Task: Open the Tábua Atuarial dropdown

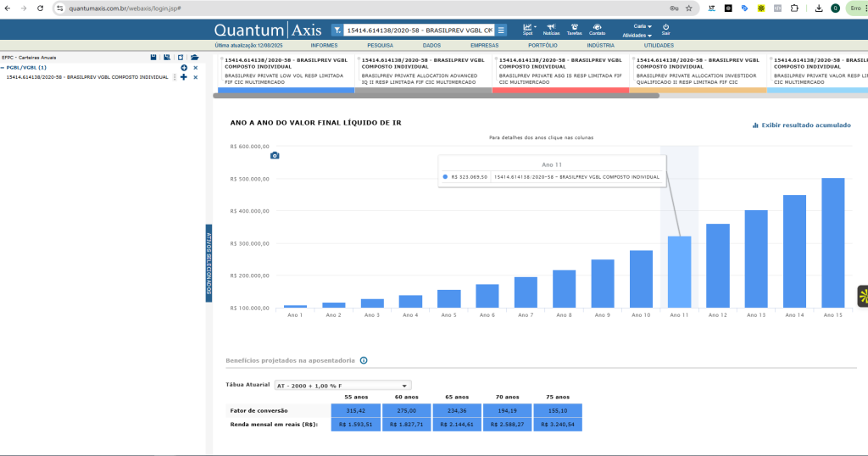Action: tap(342, 385)
